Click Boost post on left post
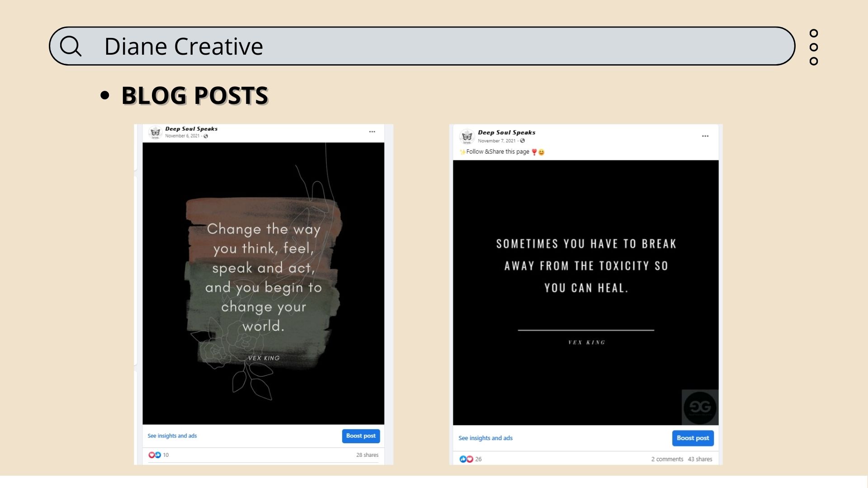 pos(361,436)
